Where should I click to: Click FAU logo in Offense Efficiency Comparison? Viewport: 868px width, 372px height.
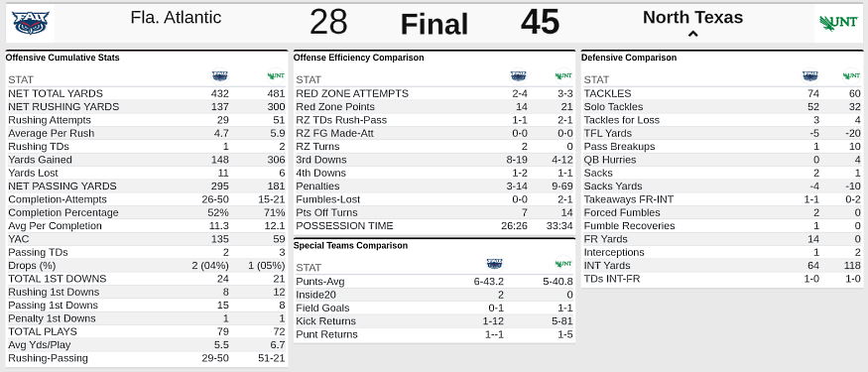(518, 75)
